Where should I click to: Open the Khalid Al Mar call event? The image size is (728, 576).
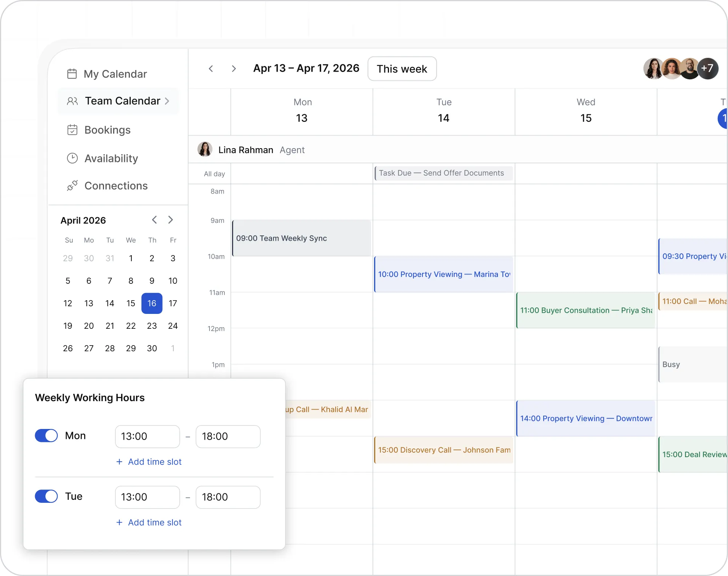328,410
